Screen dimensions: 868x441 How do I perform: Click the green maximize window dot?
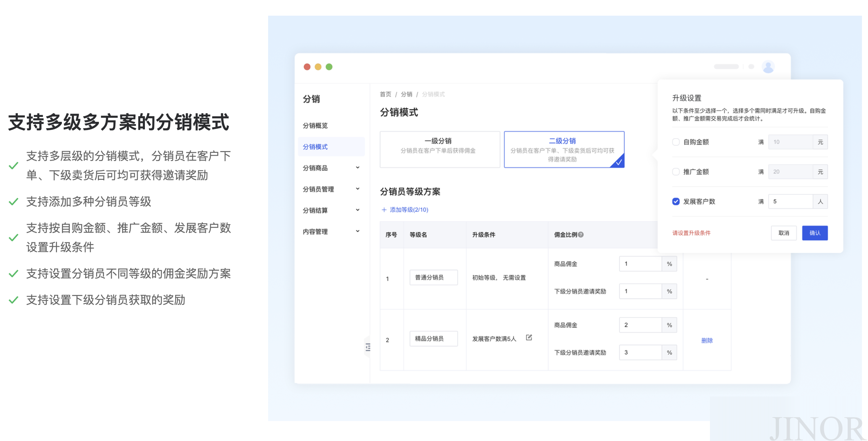click(x=329, y=67)
